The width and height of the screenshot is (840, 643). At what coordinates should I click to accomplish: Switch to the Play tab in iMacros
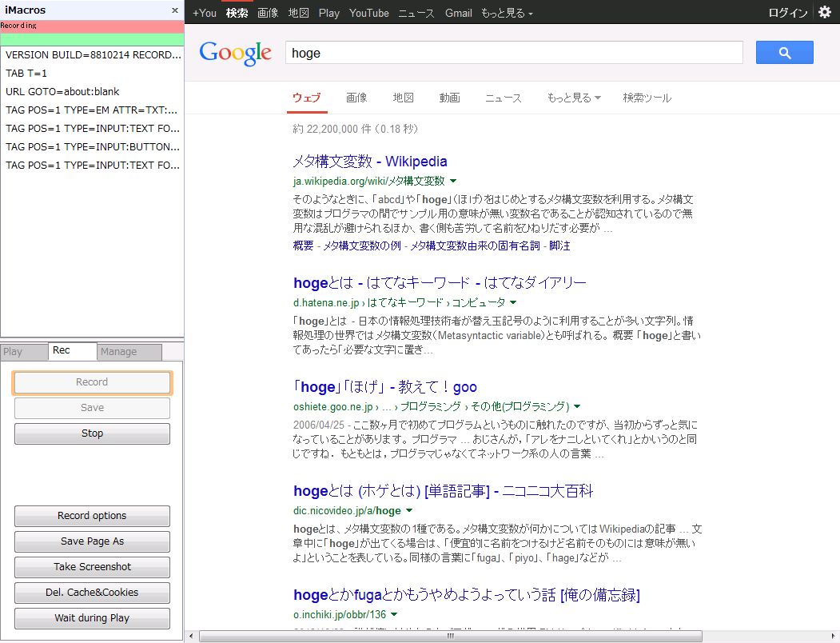click(23, 352)
